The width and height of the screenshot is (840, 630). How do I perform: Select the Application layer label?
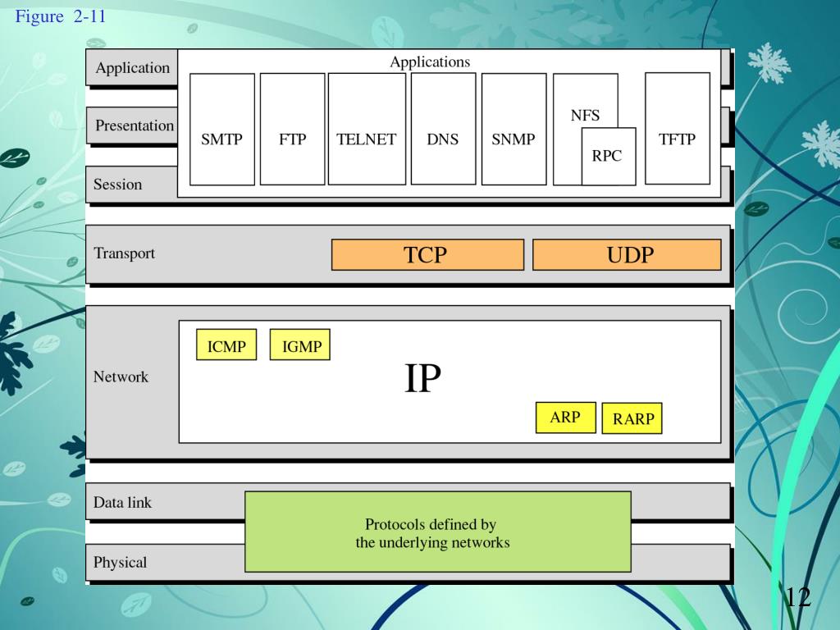pos(132,67)
